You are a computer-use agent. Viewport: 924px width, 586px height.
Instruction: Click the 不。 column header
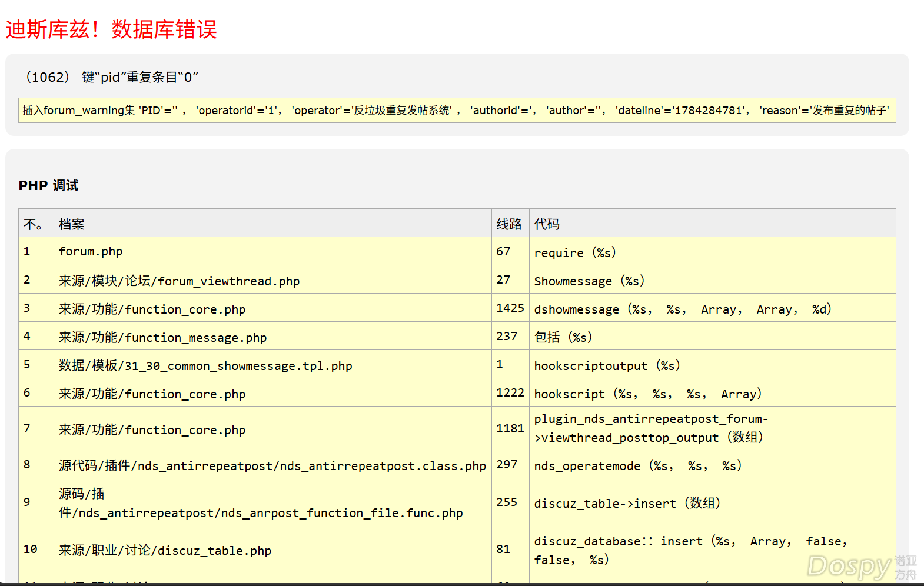(36, 224)
